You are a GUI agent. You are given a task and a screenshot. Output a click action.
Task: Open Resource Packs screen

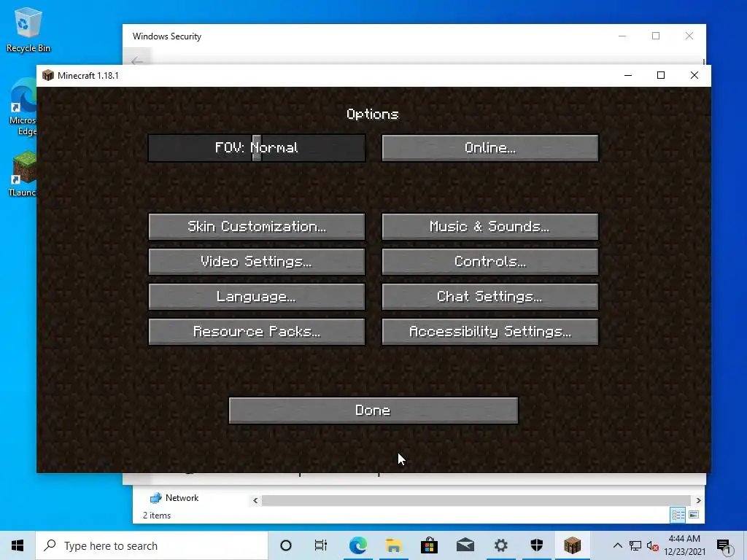[x=257, y=332]
